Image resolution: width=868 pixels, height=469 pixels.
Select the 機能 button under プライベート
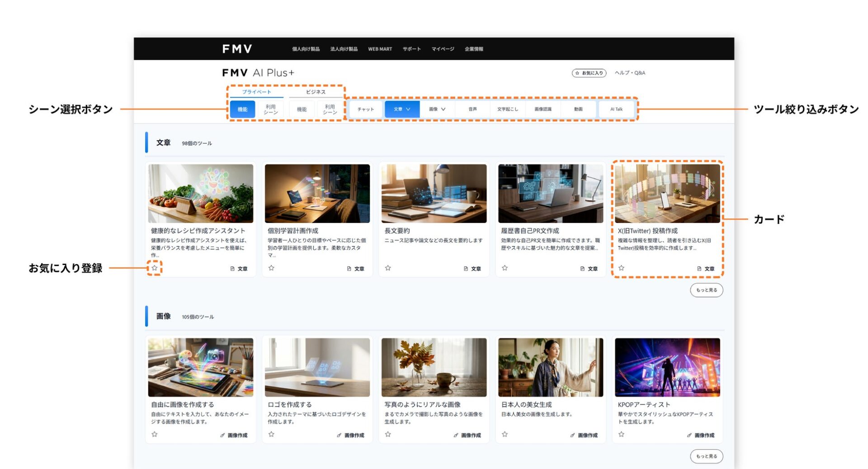242,109
